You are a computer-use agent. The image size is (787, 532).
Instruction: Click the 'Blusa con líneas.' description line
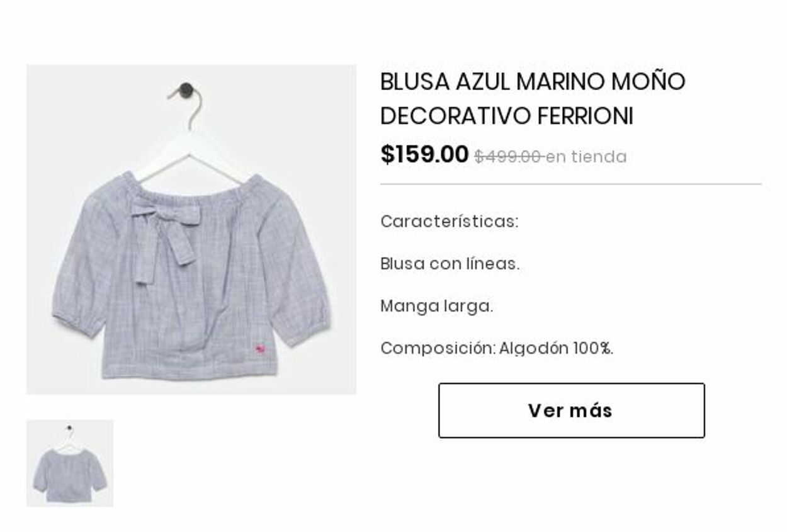(x=450, y=264)
